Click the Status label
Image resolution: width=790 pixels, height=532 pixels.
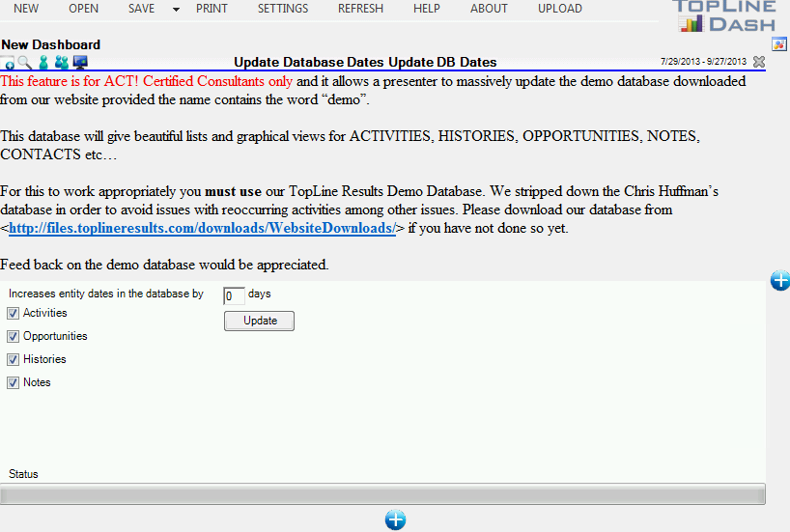(x=23, y=474)
